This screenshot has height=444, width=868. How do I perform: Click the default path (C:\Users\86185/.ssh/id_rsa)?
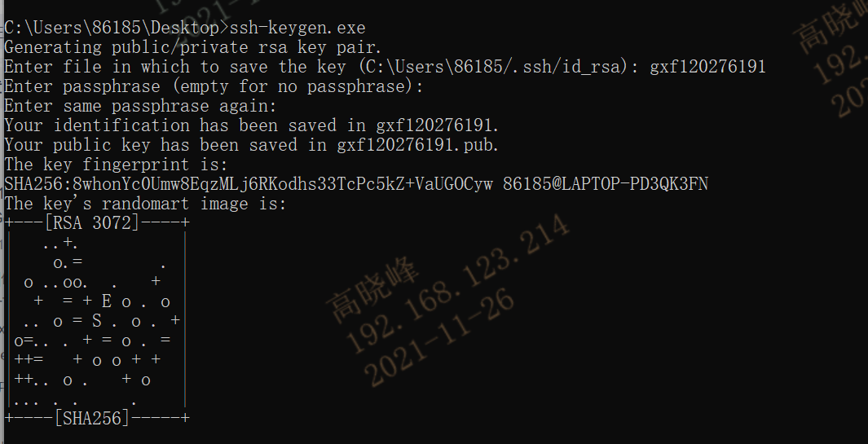coord(495,67)
